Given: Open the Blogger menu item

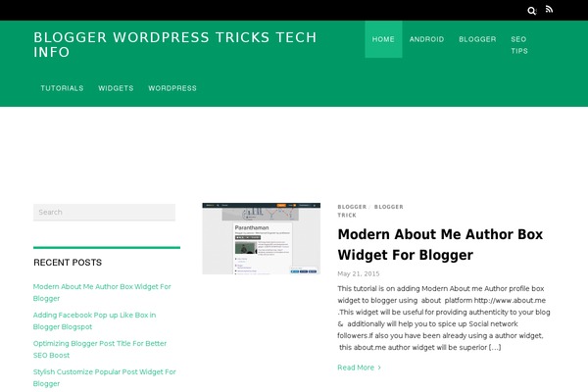Looking at the screenshot, I should pyautogui.click(x=477, y=39).
